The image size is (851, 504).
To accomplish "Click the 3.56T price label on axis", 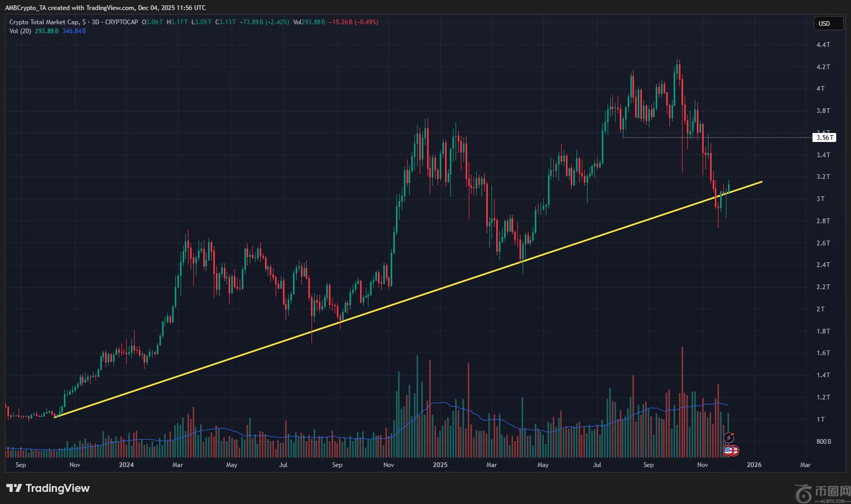I will (825, 138).
